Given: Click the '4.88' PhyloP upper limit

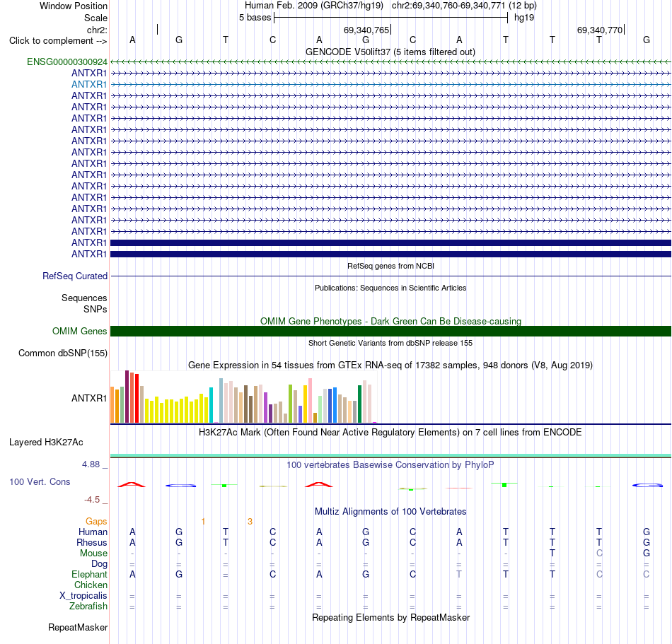Looking at the screenshot, I should [91, 464].
